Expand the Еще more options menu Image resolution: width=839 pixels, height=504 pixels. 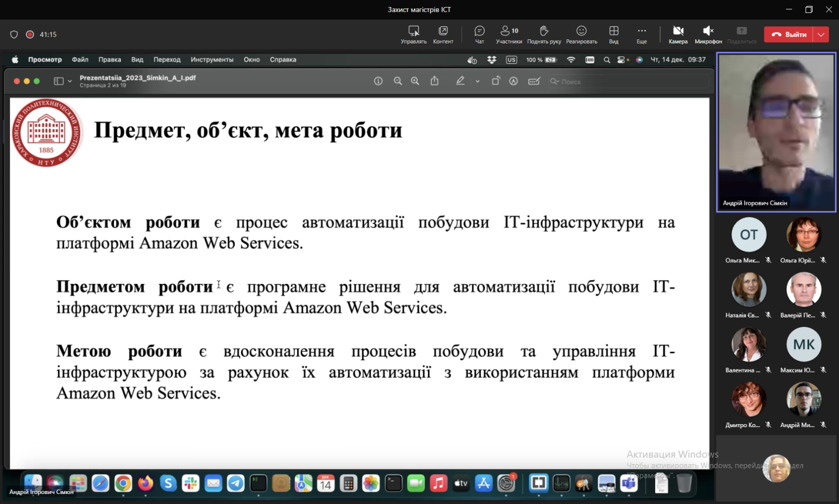(x=642, y=34)
